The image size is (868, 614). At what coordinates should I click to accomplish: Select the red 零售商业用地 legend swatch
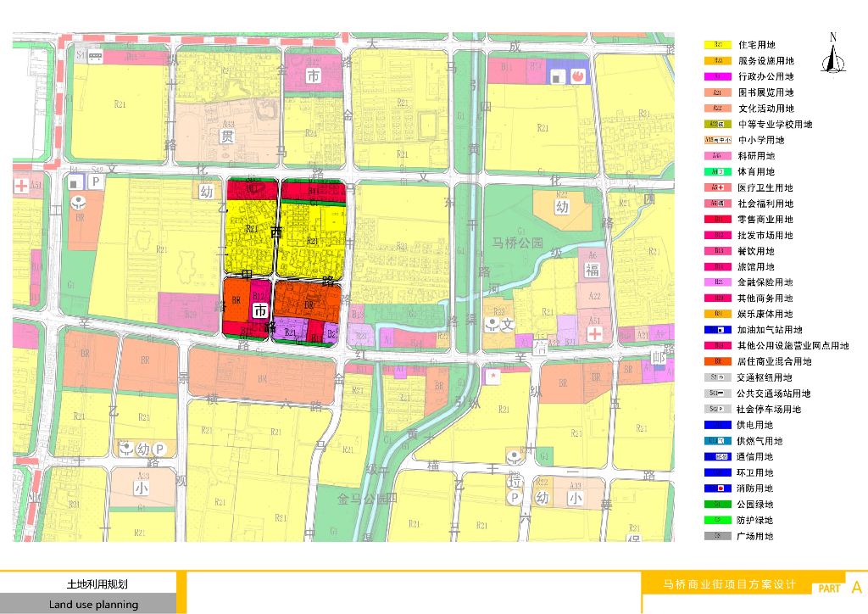[x=718, y=220]
